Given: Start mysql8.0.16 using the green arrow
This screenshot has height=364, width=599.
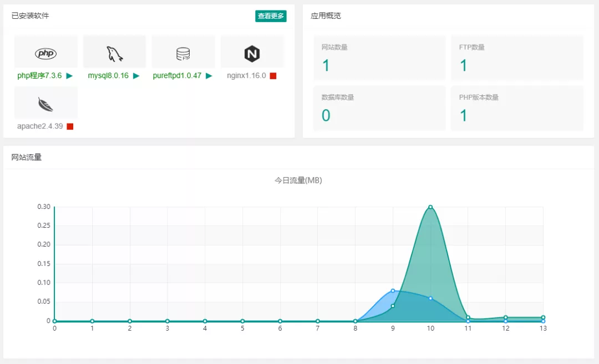Looking at the screenshot, I should click(x=136, y=76).
